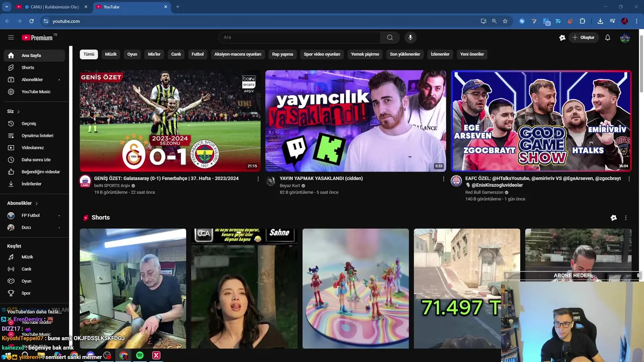Open a new browser tab
644x362 pixels.
coord(178,7)
